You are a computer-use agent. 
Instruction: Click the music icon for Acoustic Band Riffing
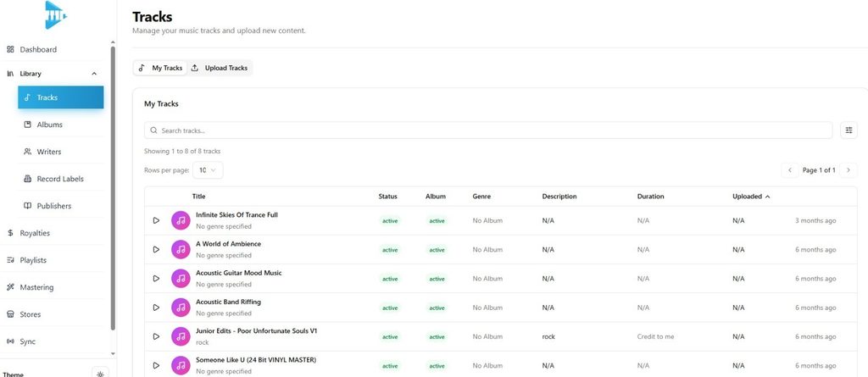point(181,308)
